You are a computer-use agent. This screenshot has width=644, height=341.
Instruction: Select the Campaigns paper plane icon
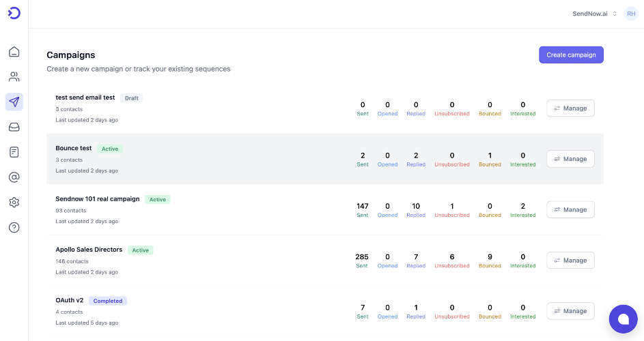point(14,102)
